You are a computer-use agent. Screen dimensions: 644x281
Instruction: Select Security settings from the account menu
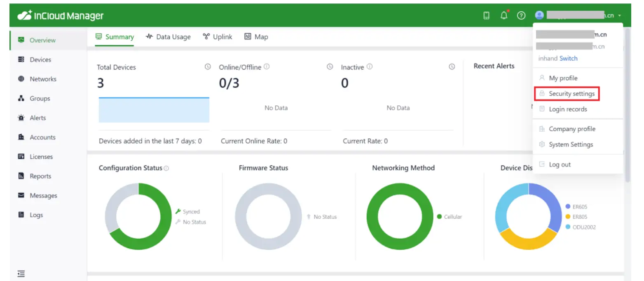[571, 93]
